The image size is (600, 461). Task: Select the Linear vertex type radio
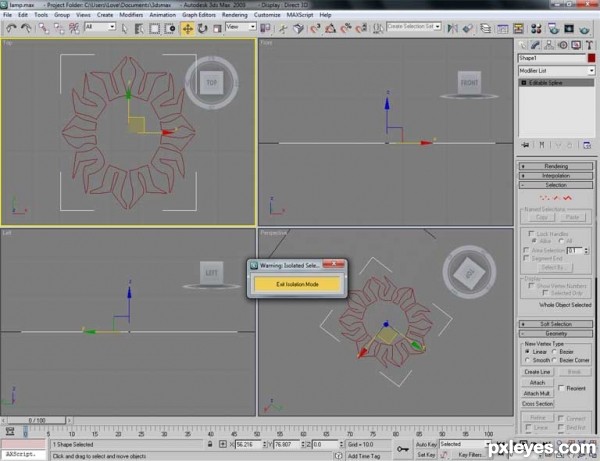pyautogui.click(x=527, y=351)
